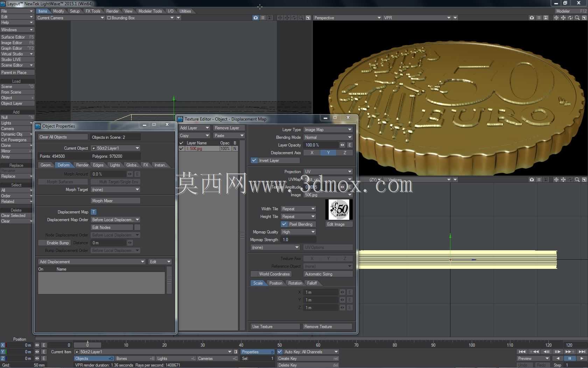Open Width Tile Repeat dropdown
The height and width of the screenshot is (368, 588).
[x=298, y=209]
